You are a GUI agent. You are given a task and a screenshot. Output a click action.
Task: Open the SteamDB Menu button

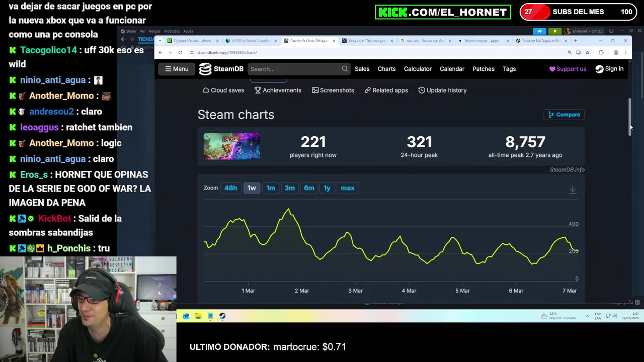pyautogui.click(x=177, y=69)
